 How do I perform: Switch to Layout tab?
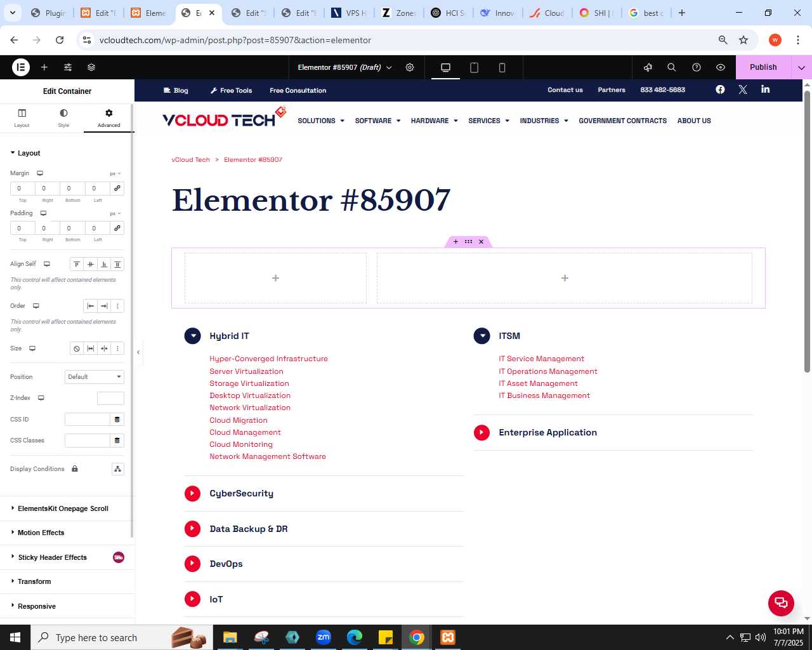tap(22, 117)
